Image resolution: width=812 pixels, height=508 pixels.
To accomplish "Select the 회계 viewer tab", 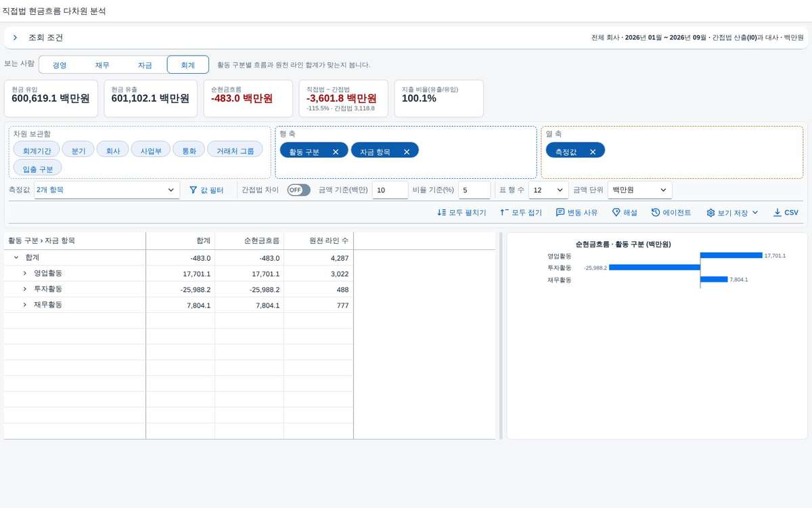I will pos(187,65).
